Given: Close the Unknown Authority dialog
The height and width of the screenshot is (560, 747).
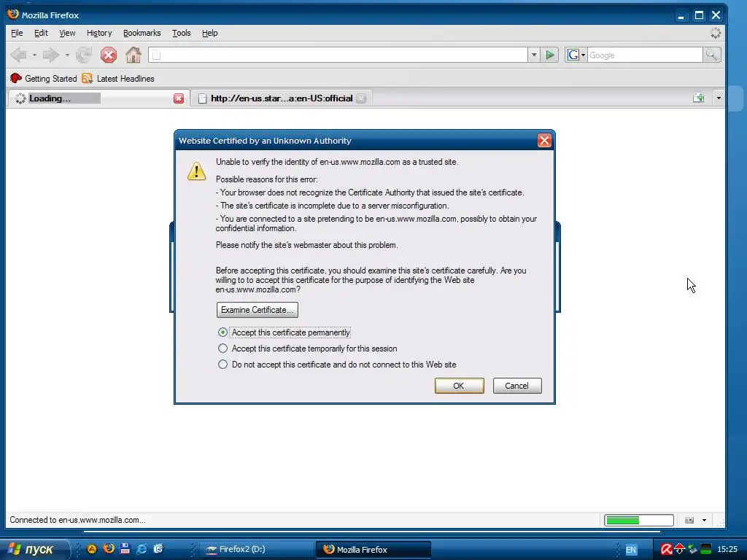Looking at the screenshot, I should pos(544,141).
